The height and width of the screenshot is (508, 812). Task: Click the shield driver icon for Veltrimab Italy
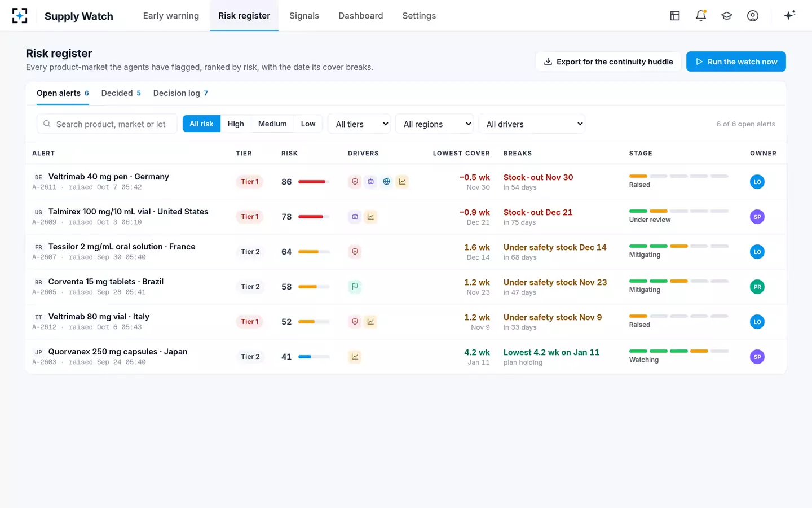coord(355,322)
